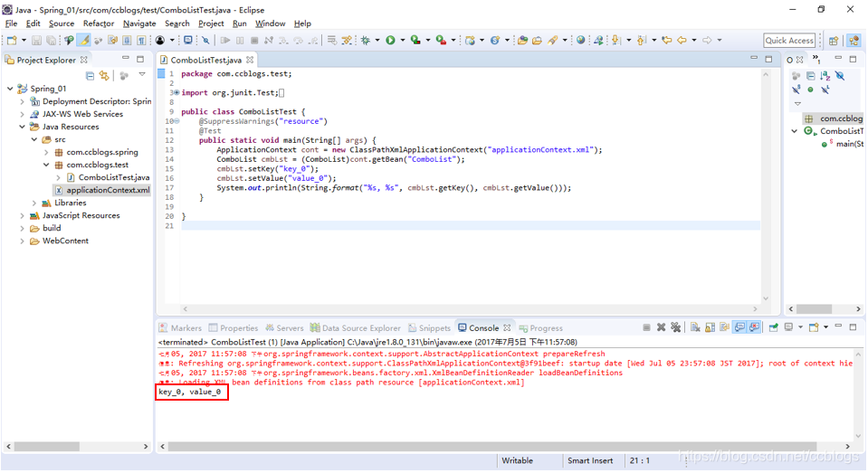
Task: Click the Back navigation arrow icon
Action: [x=682, y=41]
